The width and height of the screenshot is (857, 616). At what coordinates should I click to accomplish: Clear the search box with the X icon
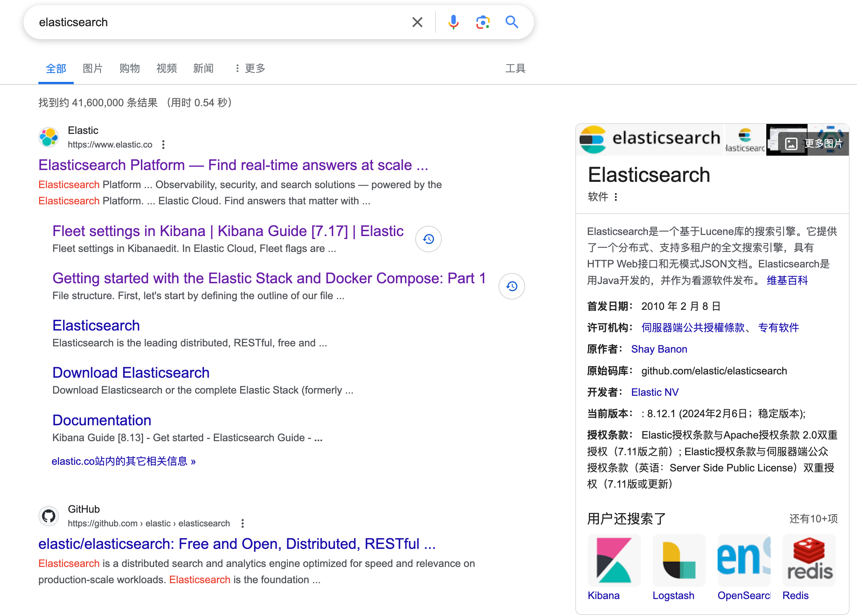coord(417,22)
